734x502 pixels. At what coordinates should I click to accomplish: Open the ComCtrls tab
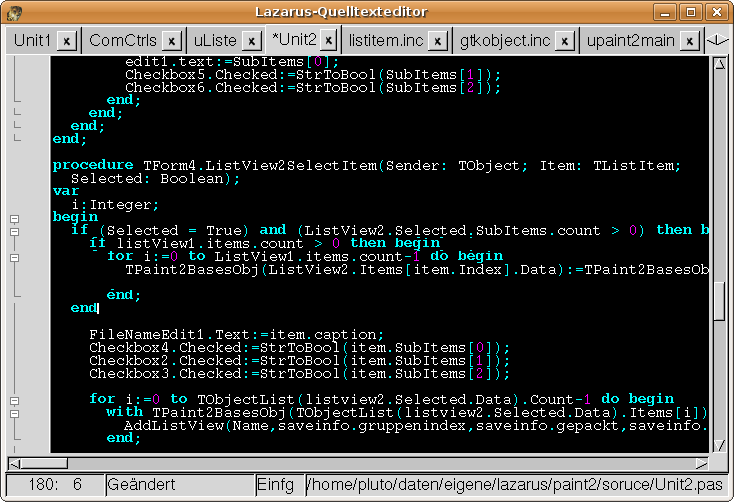[120, 41]
